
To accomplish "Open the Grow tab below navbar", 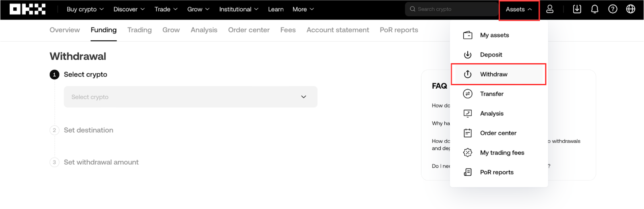I will (x=171, y=30).
